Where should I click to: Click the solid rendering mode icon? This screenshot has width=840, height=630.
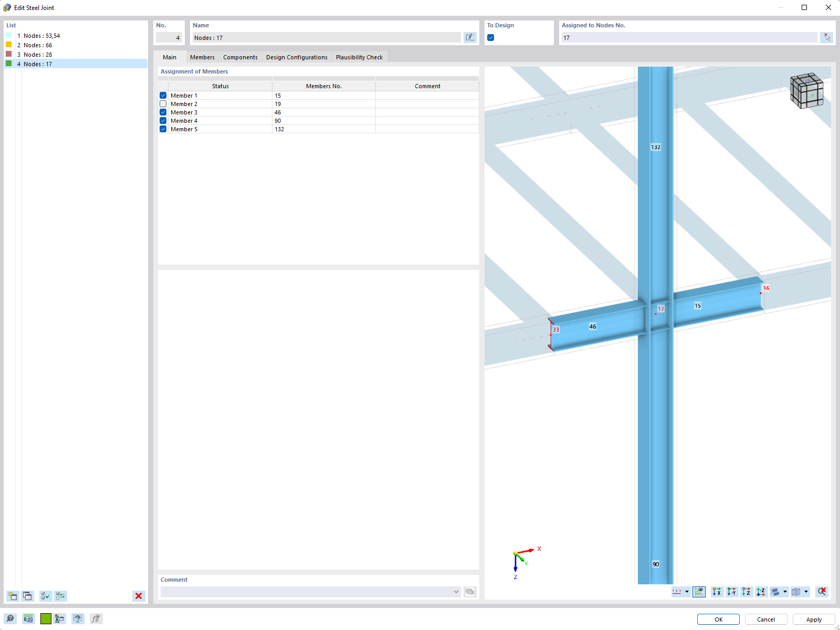[x=775, y=592]
